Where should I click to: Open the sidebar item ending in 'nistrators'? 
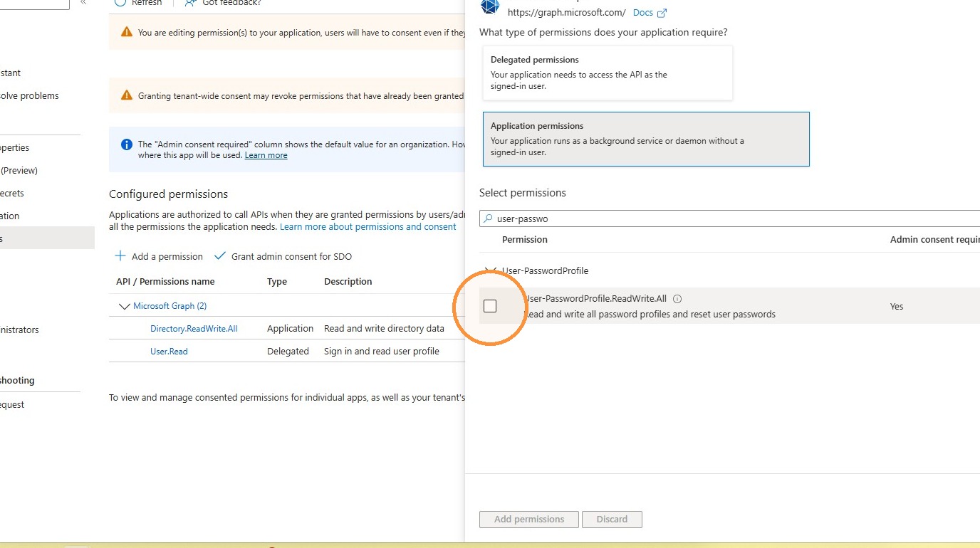point(19,330)
